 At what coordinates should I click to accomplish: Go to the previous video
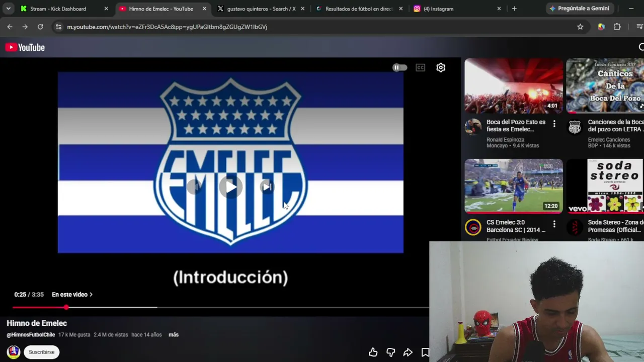(x=195, y=187)
